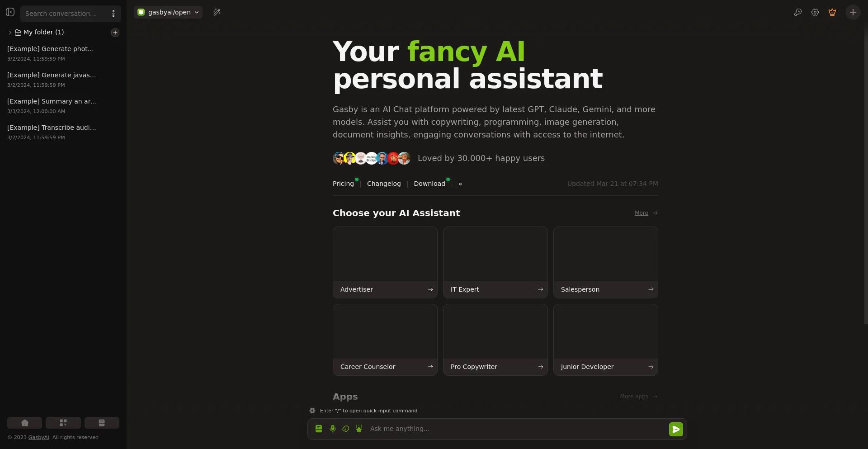Click the arrow icon on Advertiser card
The height and width of the screenshot is (449, 868).
430,289
